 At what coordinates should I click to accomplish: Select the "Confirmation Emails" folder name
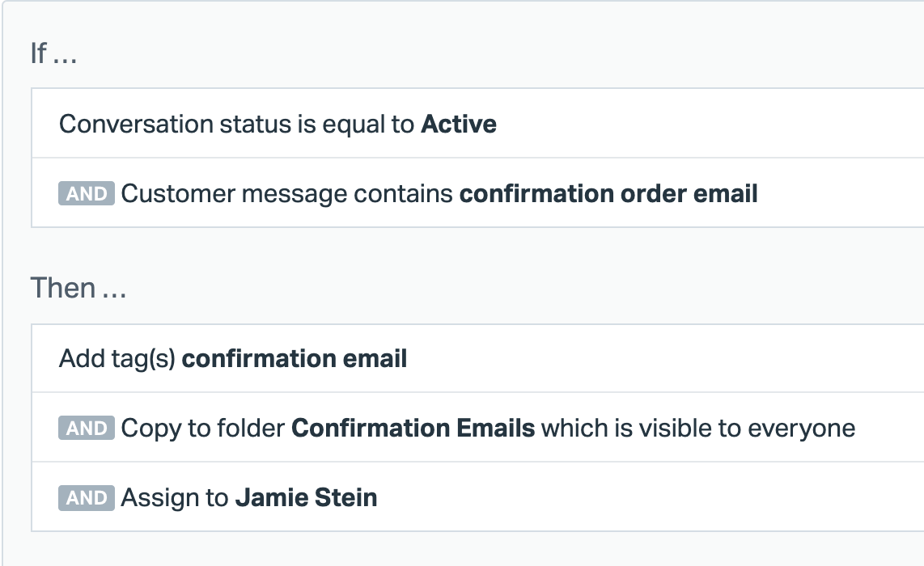(413, 428)
